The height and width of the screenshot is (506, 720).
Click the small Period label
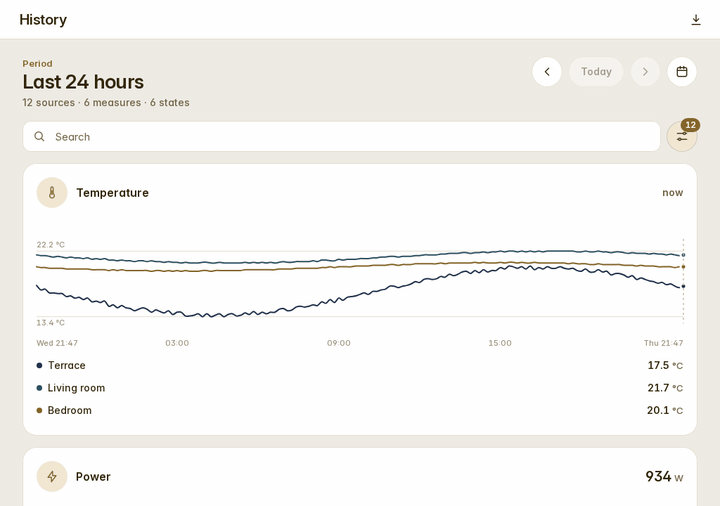pyautogui.click(x=38, y=64)
